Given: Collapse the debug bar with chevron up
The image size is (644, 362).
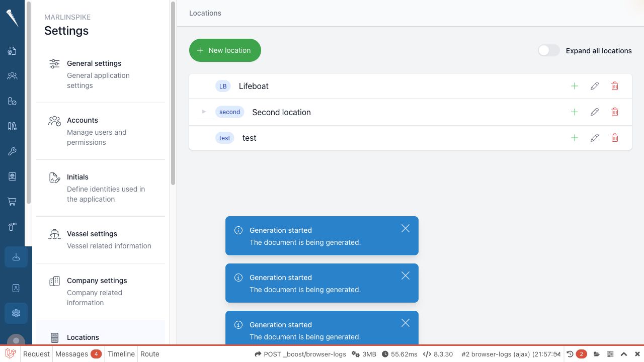Looking at the screenshot, I should click(624, 354).
